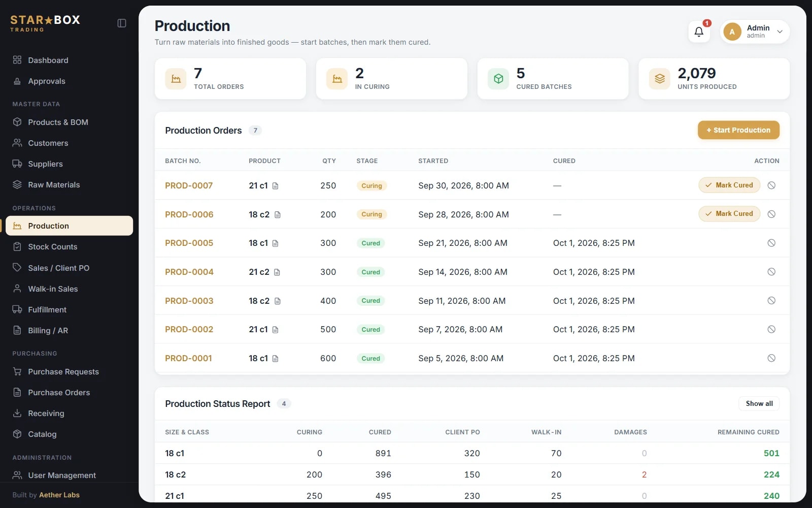
Task: Select Production in sidebar
Action: click(69, 226)
